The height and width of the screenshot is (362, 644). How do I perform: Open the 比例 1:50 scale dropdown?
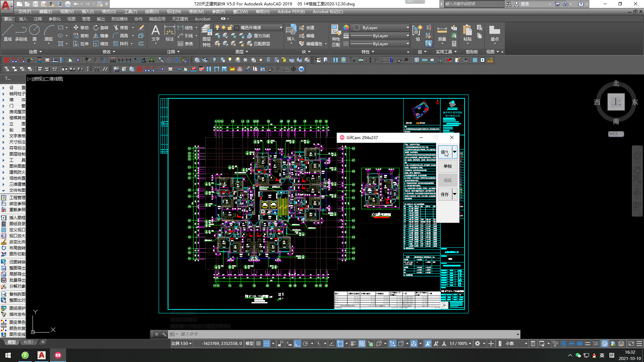click(181, 344)
